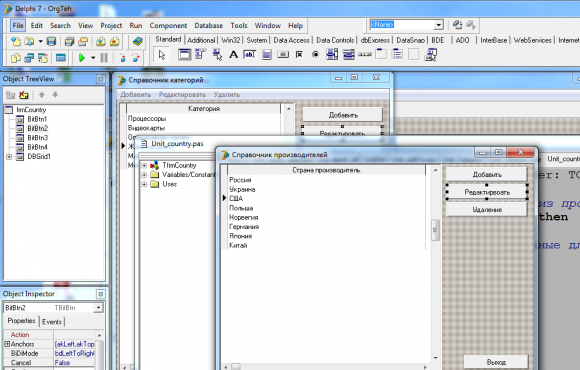
Task: Switch to the Events tab
Action: (52, 322)
